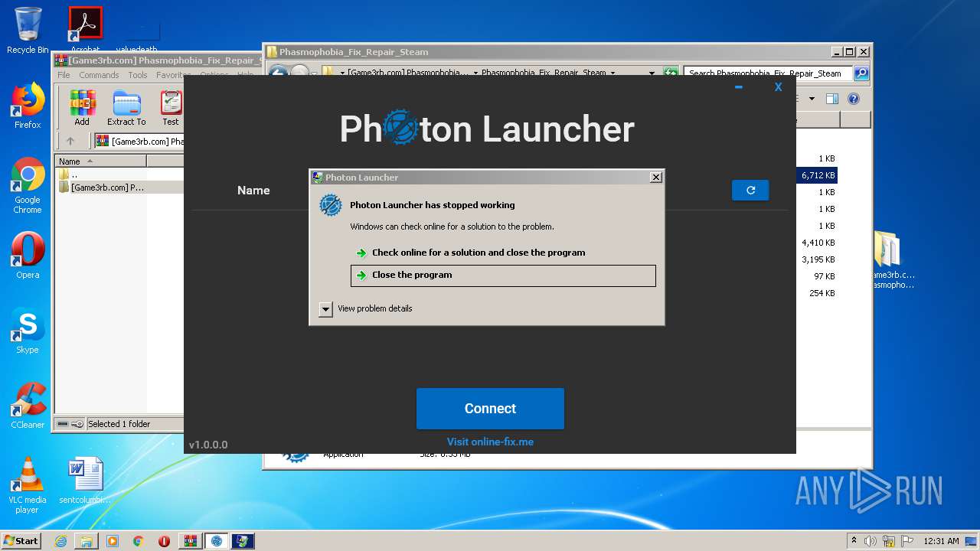Open the Acrobat desktop shortcut

[85, 29]
